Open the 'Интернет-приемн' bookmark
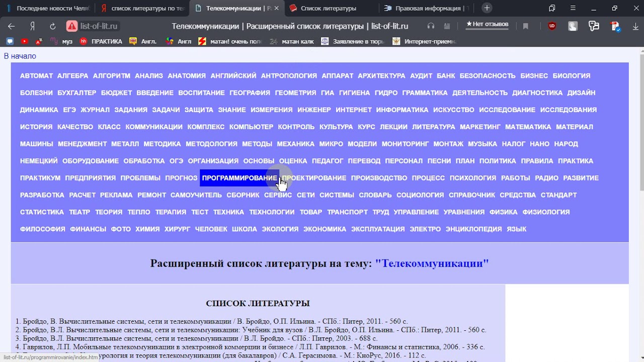644x362 pixels. click(425, 41)
